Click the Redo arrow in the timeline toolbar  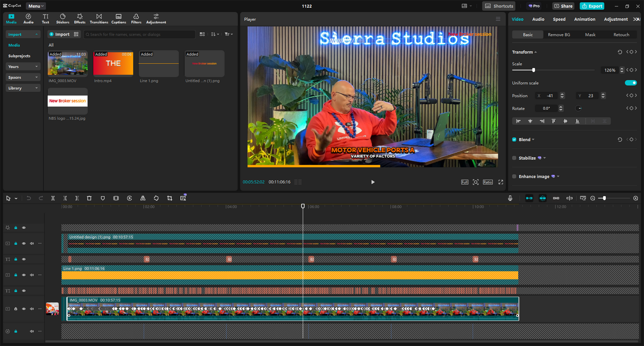[x=41, y=198]
